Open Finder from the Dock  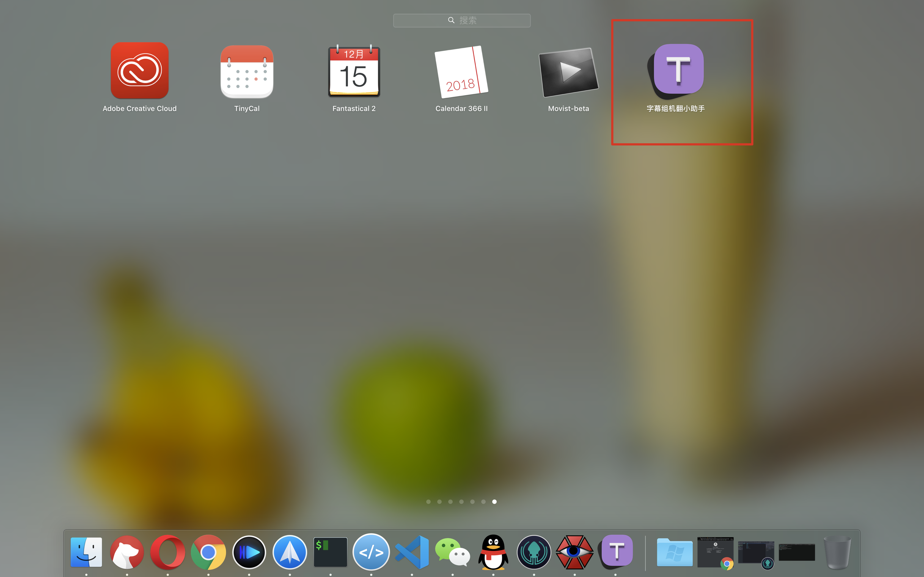[x=86, y=552]
